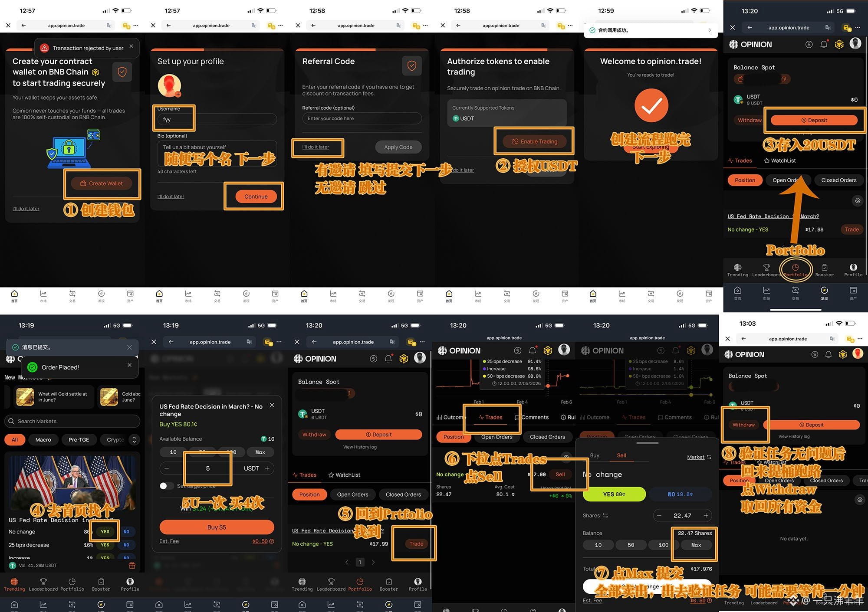
Task: Close the browser on the Create wallet screen
Action: pyautogui.click(x=8, y=26)
